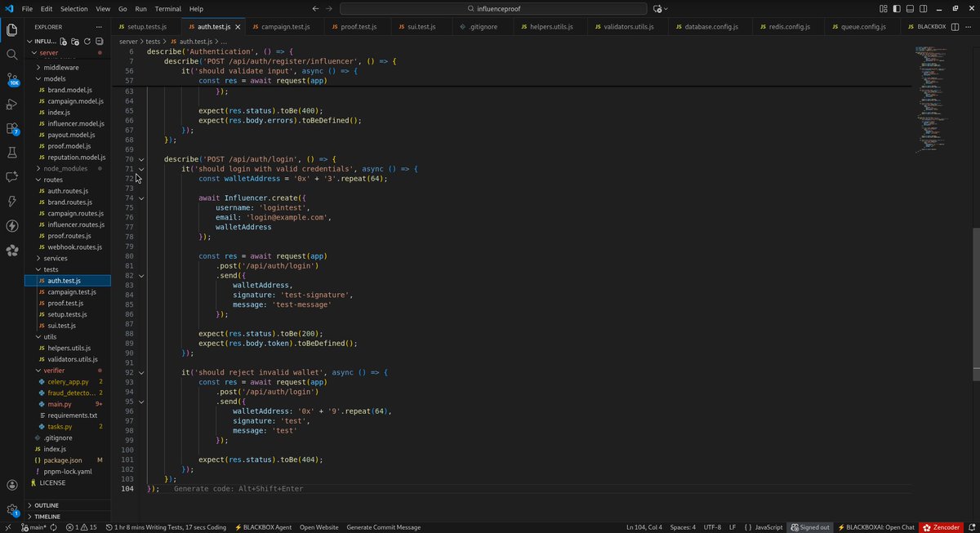
Task: Click the influenceproof command search box
Action: pyautogui.click(x=494, y=9)
